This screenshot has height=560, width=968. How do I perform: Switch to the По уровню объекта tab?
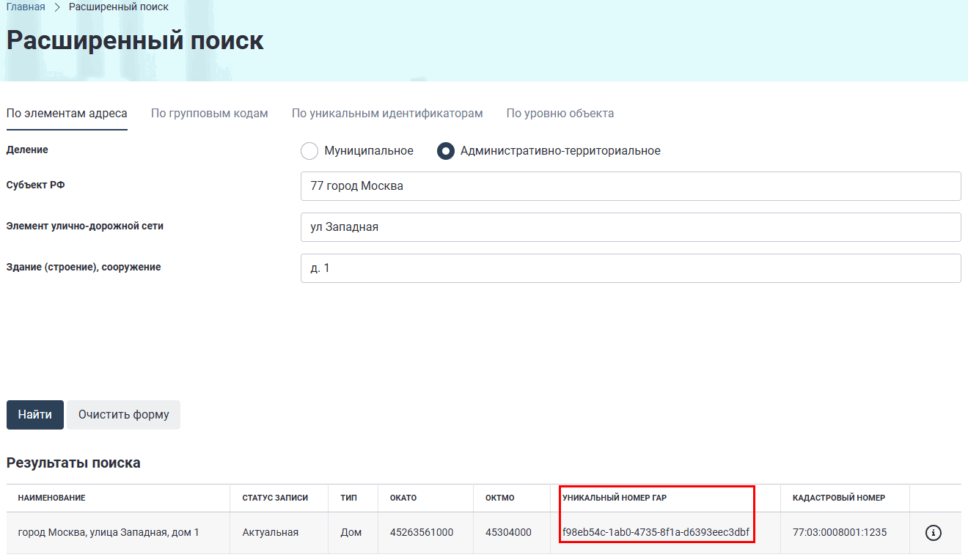pos(560,114)
